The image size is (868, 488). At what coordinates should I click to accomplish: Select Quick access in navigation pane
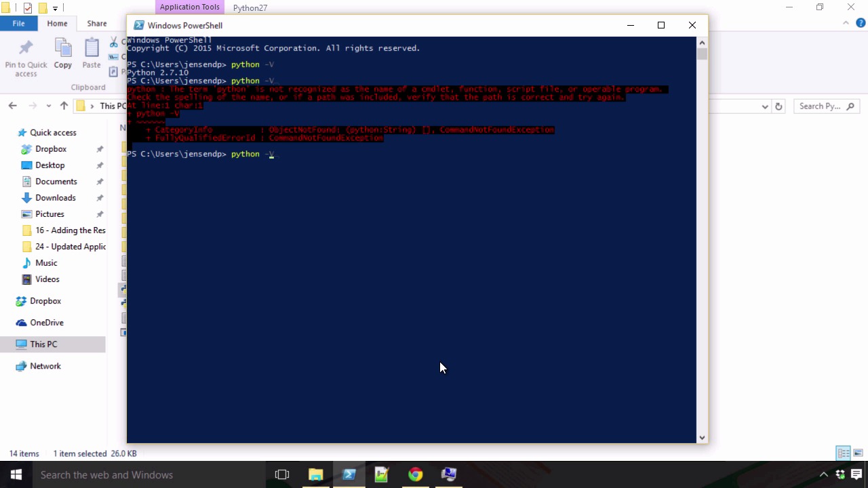53,133
